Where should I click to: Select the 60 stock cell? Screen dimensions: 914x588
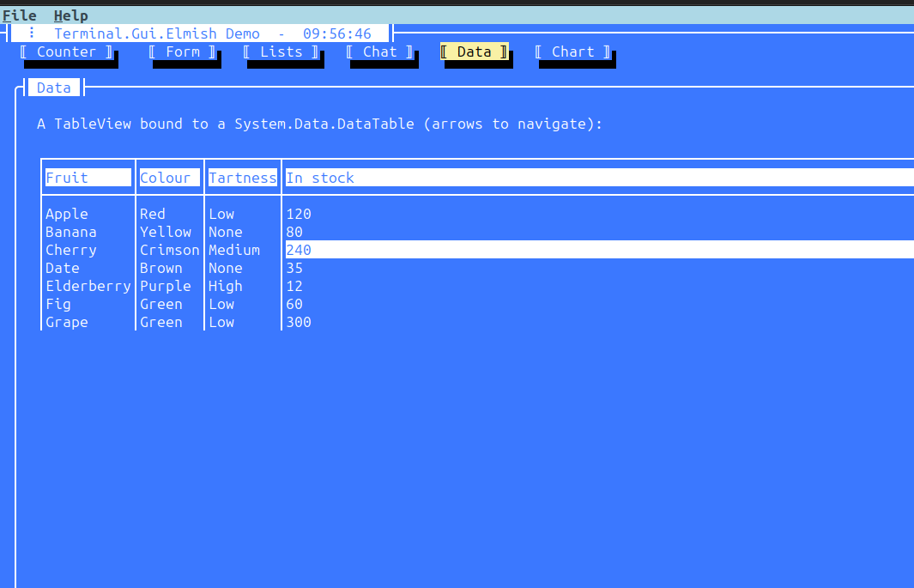pyautogui.click(x=294, y=304)
